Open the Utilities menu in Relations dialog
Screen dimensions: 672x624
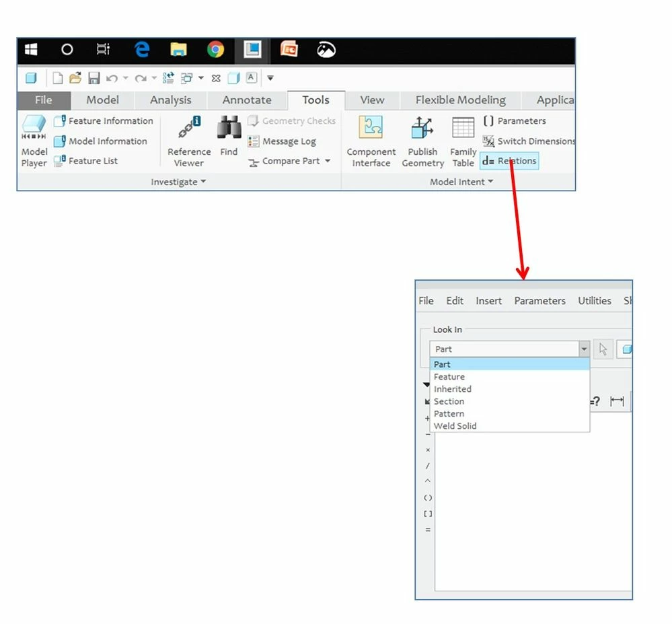click(595, 301)
